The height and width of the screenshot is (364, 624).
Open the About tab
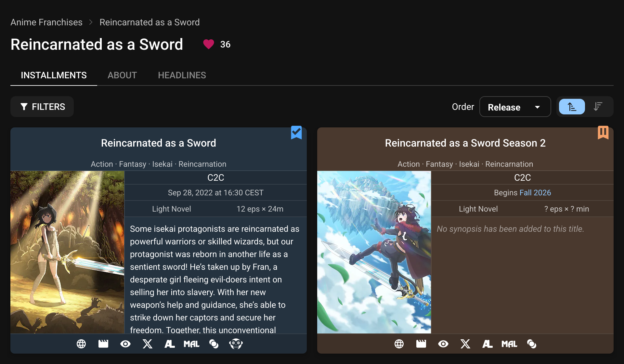click(x=122, y=75)
